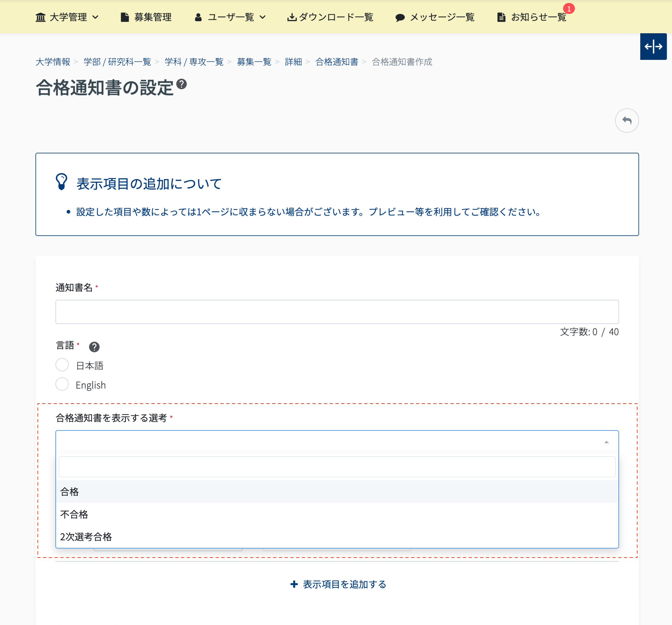
Task: Go to 大学情報 breadcrumb link
Action: coord(53,62)
